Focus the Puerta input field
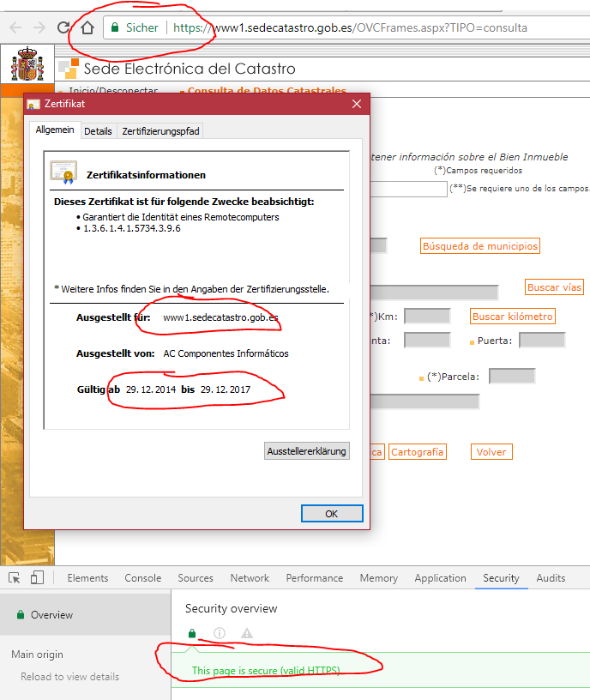Image resolution: width=590 pixels, height=700 pixels. click(542, 341)
